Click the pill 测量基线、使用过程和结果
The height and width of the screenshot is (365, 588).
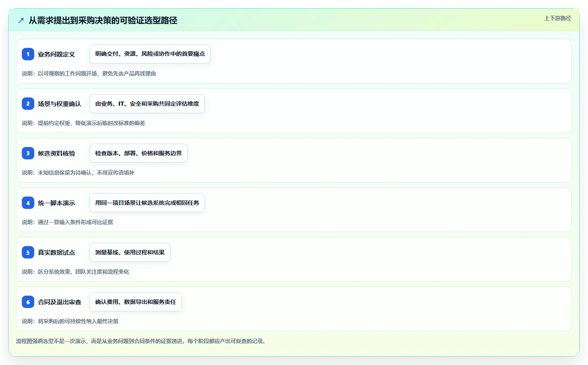[x=130, y=252]
